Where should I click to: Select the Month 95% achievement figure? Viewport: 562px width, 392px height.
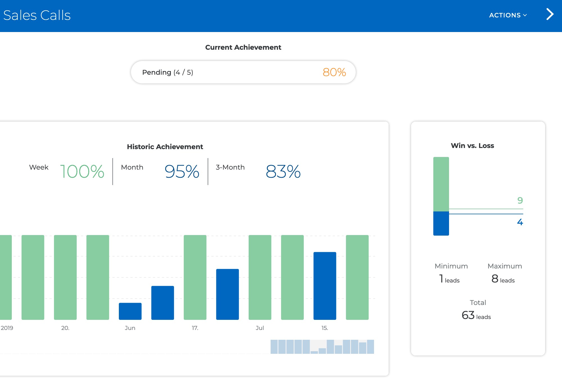182,171
